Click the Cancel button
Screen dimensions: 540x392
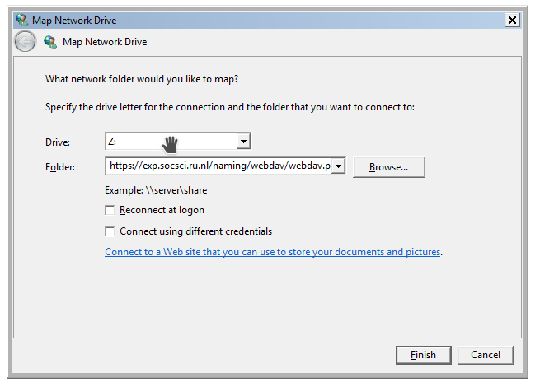tap(485, 355)
